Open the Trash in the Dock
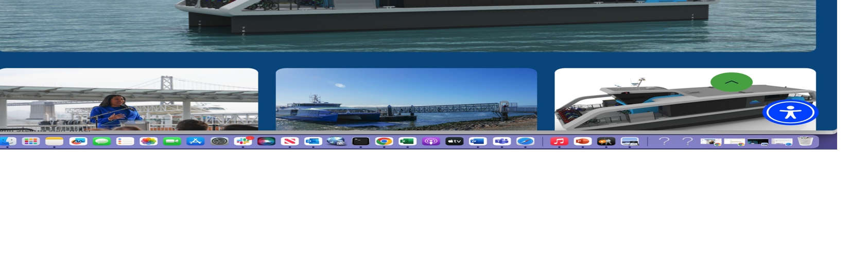This screenshot has width=868, height=259. pyautogui.click(x=806, y=141)
